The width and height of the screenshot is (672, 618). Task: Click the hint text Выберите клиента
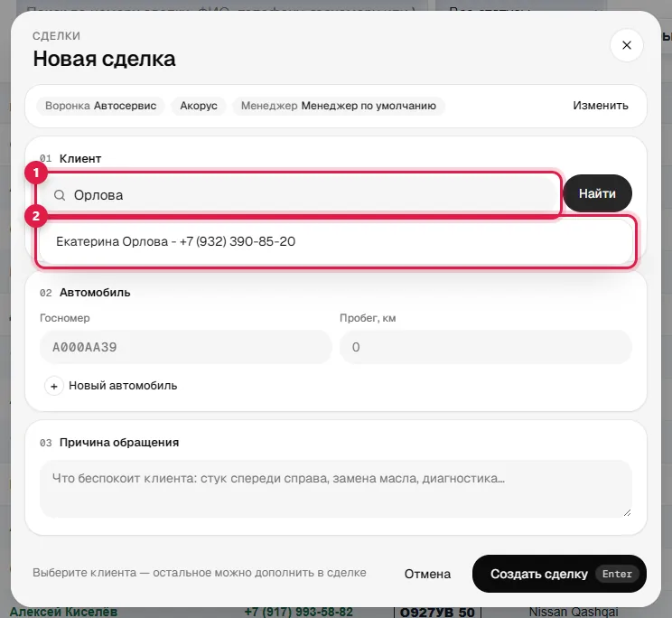pos(200,573)
